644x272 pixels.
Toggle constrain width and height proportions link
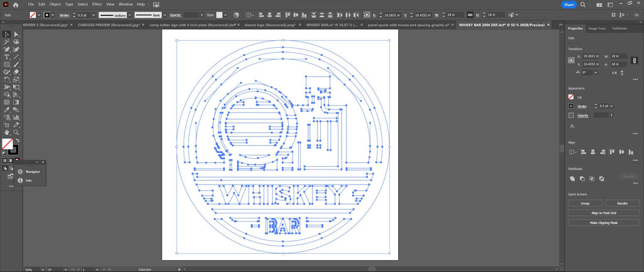pyautogui.click(x=470, y=14)
